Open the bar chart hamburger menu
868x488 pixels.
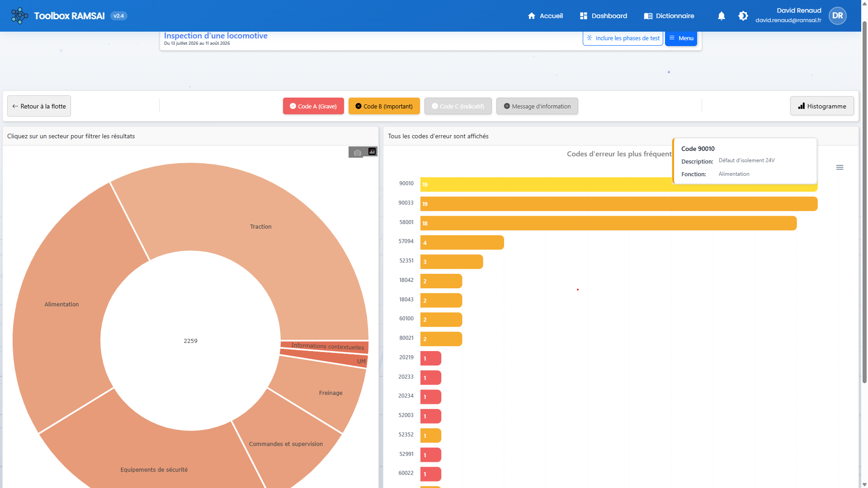[840, 168]
